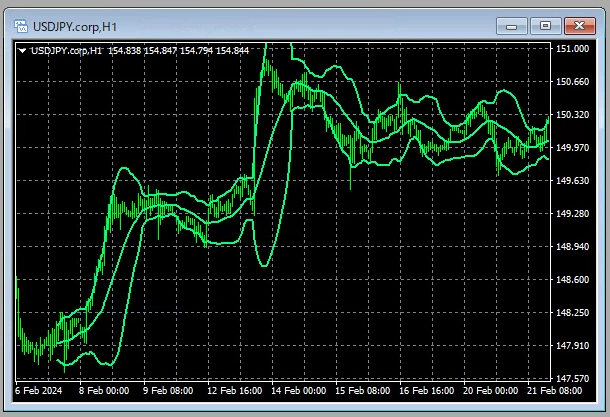
Task: Click the 12 Feb 16:00 time label
Action: click(234, 392)
